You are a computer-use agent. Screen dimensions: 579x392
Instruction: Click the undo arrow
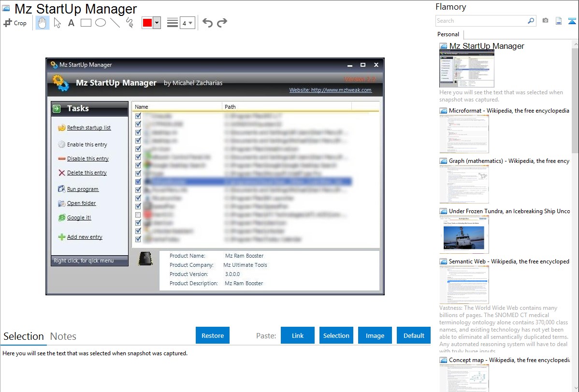tap(207, 23)
